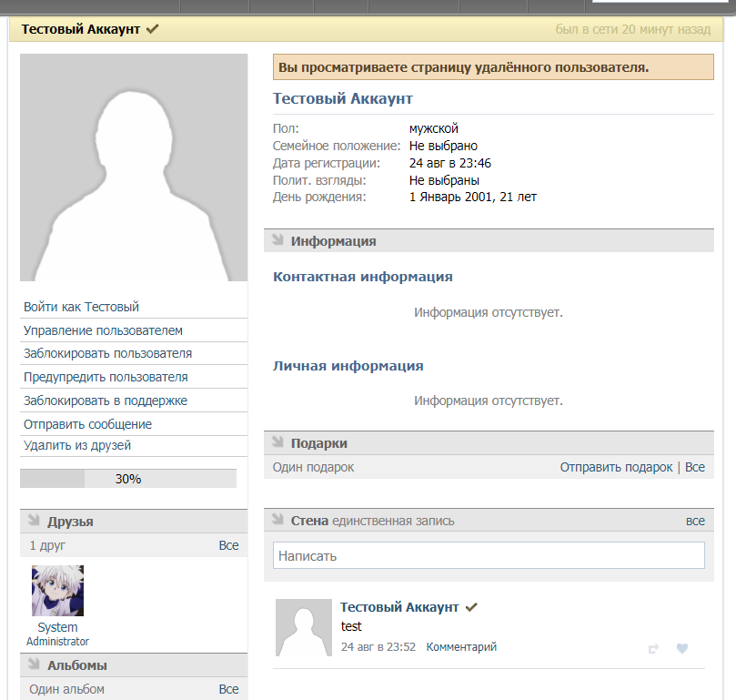The height and width of the screenshot is (700, 736).
Task: Open Все link in Друзья section
Action: (228, 545)
